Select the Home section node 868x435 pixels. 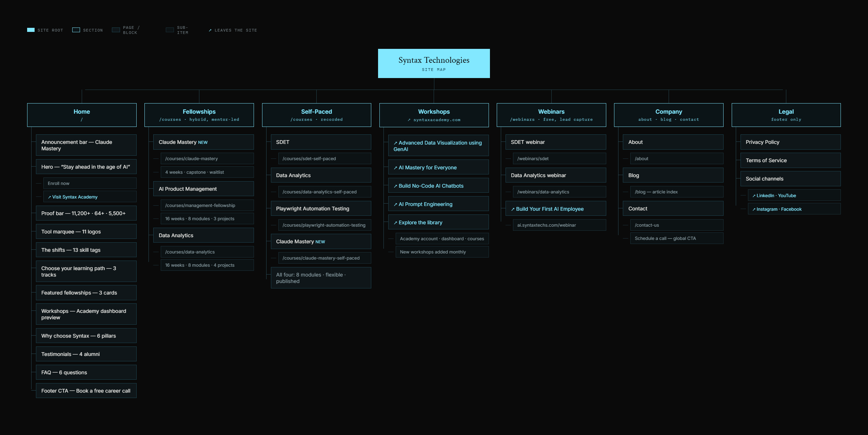pyautogui.click(x=82, y=115)
